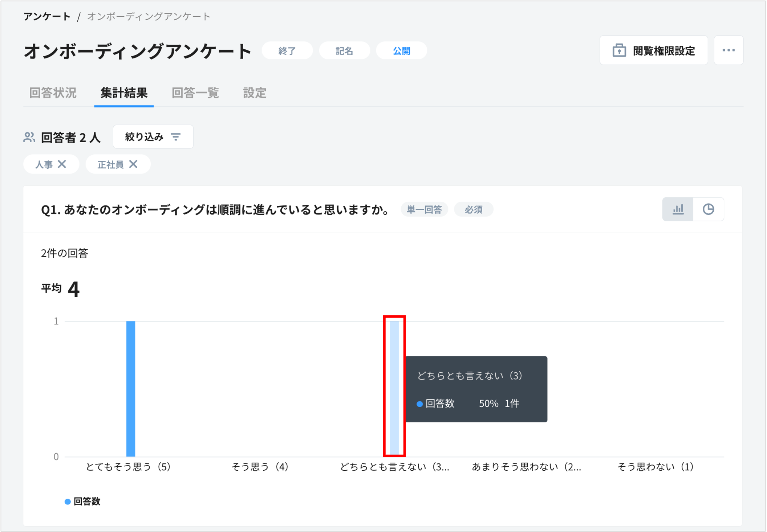Open the more options (...) menu
The height and width of the screenshot is (532, 767).
tap(729, 50)
